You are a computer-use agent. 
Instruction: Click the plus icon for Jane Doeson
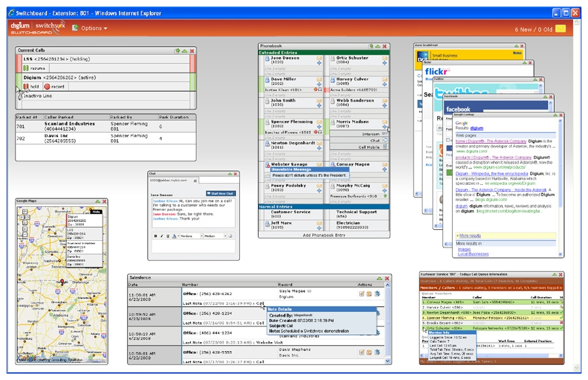pyautogui.click(x=319, y=63)
